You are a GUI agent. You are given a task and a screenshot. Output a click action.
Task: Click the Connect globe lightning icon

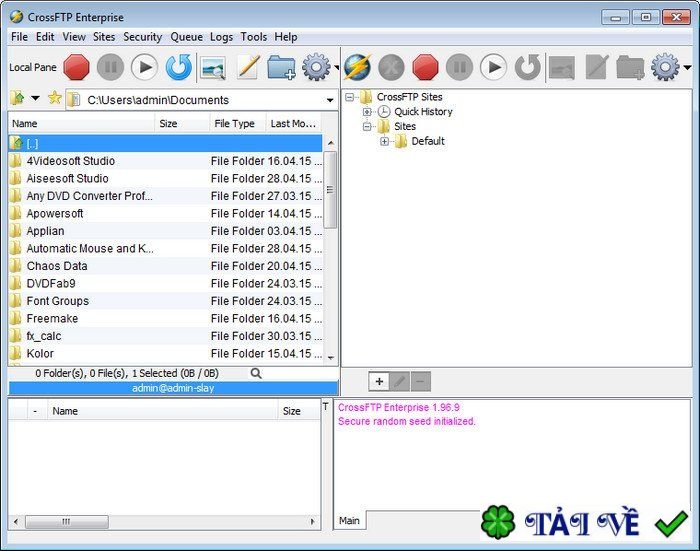pos(357,67)
